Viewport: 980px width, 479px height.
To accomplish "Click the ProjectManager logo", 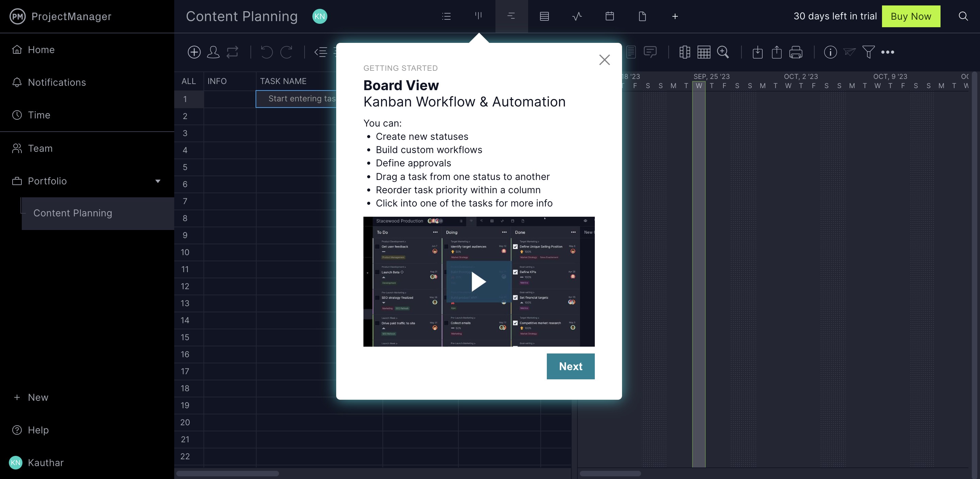I will coord(60,16).
